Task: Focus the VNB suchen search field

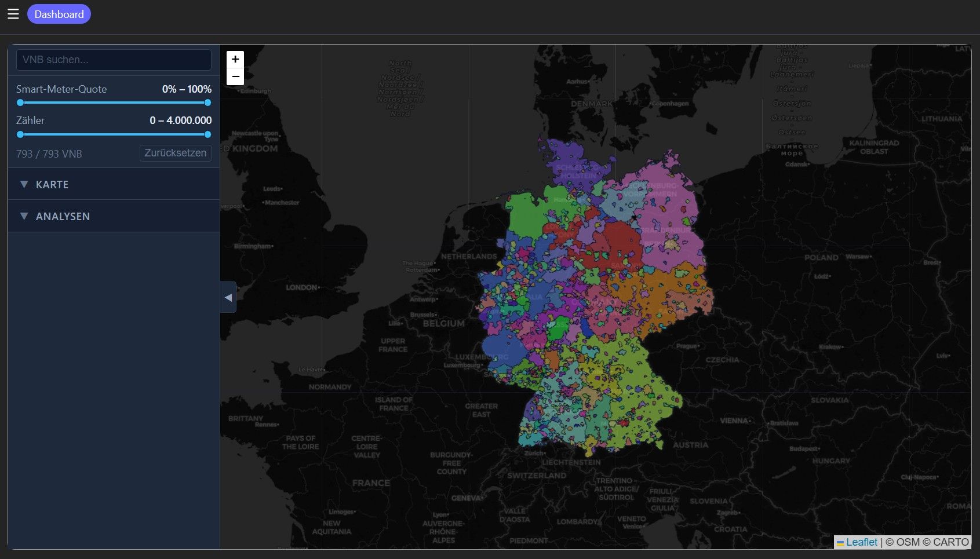Action: [114, 60]
